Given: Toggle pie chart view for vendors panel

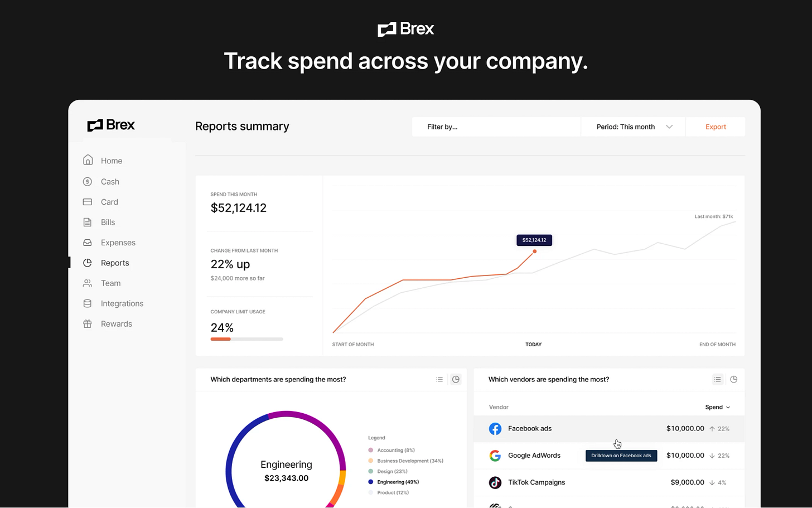Looking at the screenshot, I should click(x=734, y=379).
